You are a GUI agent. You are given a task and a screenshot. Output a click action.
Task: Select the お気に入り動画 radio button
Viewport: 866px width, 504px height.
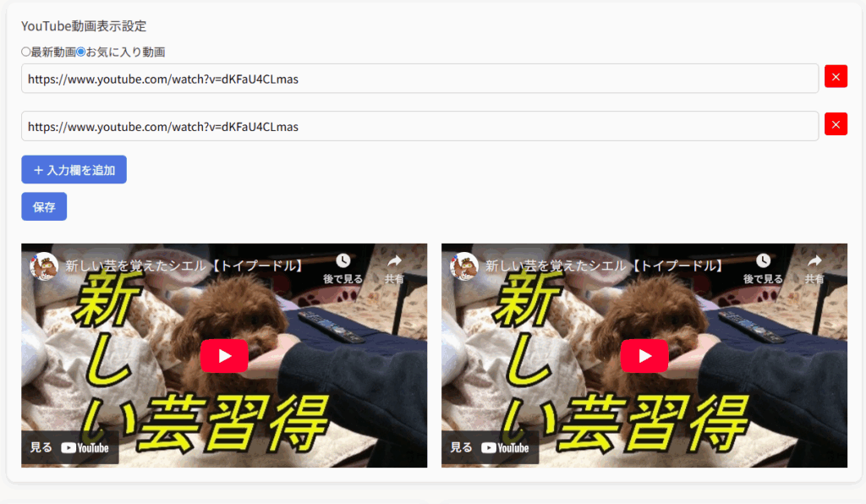pos(81,52)
